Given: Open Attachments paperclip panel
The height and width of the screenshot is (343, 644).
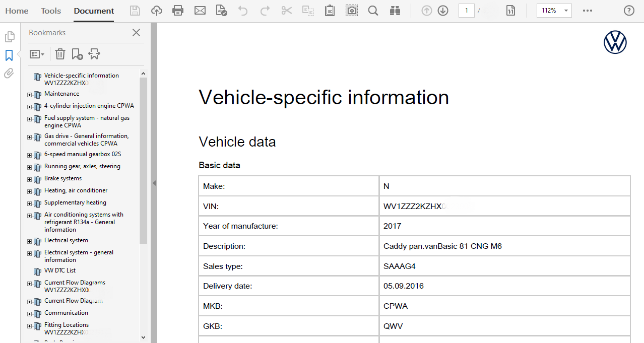Looking at the screenshot, I should tap(9, 74).
